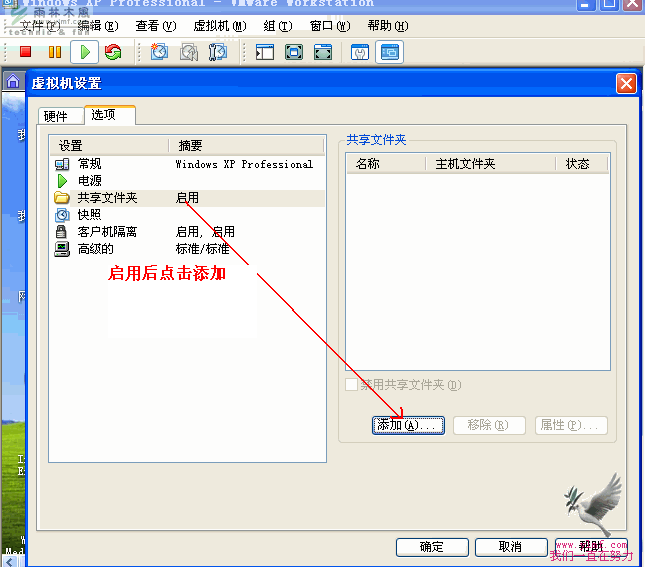This screenshot has width=645, height=567.
Task: Click the Windows XP Professional summary text
Action: (x=244, y=164)
